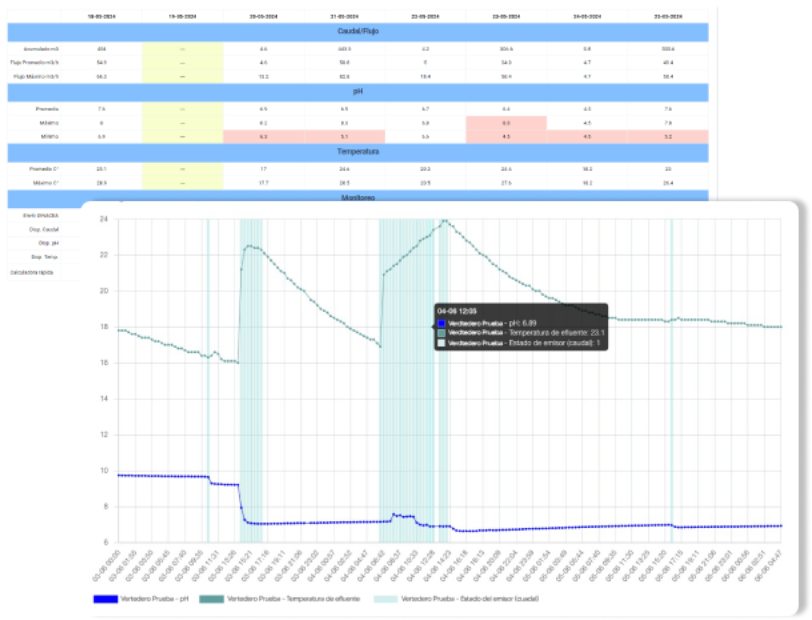Select the Caudal/Flujo section header
This screenshot has height=620, width=812.
[x=358, y=33]
